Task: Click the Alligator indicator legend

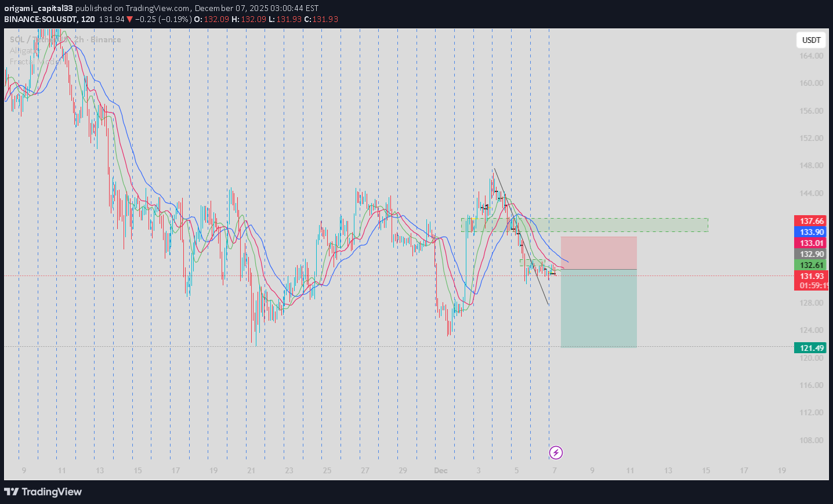Action: pos(23,50)
